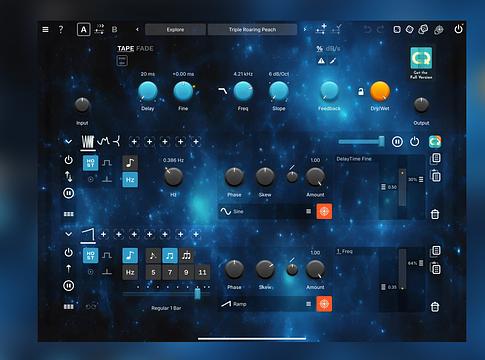The width and height of the screenshot is (485, 360).
Task: Click the Regular 1 Bar rate slider handle
Action: (x=197, y=293)
